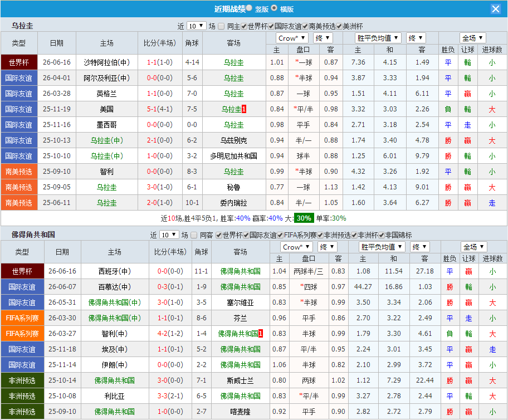Click odds value 27.18 in 西班牙 row
The width and height of the screenshot is (508, 420).
point(425,271)
